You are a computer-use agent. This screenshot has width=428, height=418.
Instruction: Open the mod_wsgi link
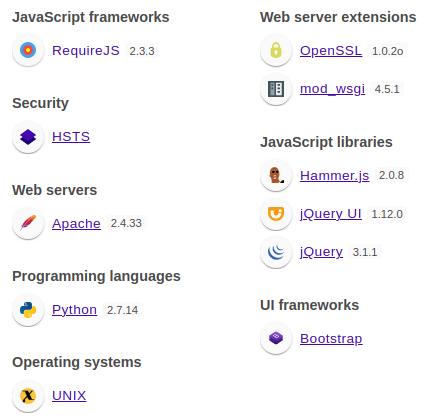pyautogui.click(x=332, y=89)
